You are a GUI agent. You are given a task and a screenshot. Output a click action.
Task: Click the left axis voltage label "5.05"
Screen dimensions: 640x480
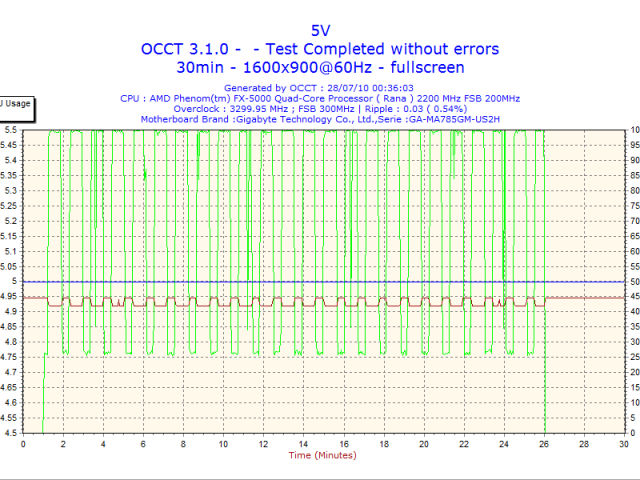pos(9,267)
